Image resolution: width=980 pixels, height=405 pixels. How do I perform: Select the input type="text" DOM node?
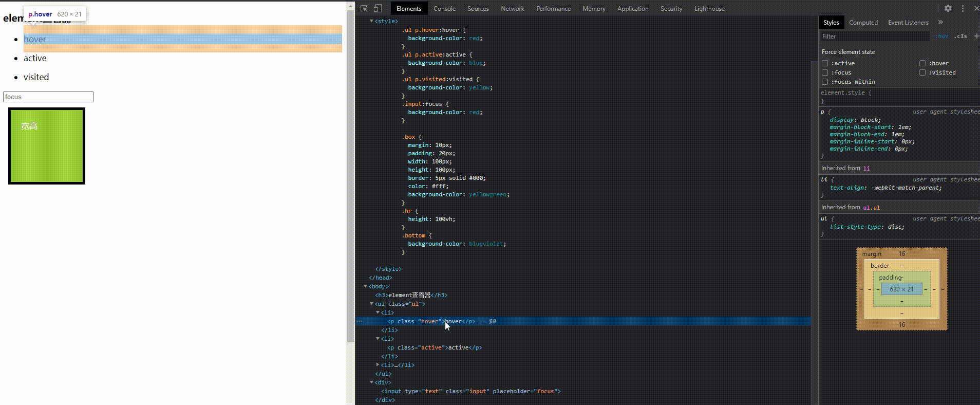(470, 391)
